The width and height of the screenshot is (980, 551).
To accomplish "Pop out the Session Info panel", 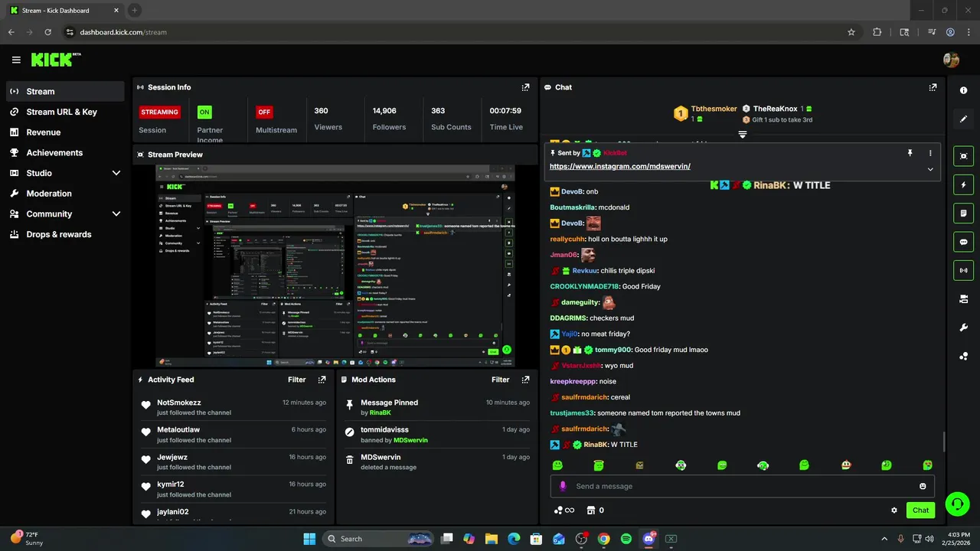I will coord(525,87).
